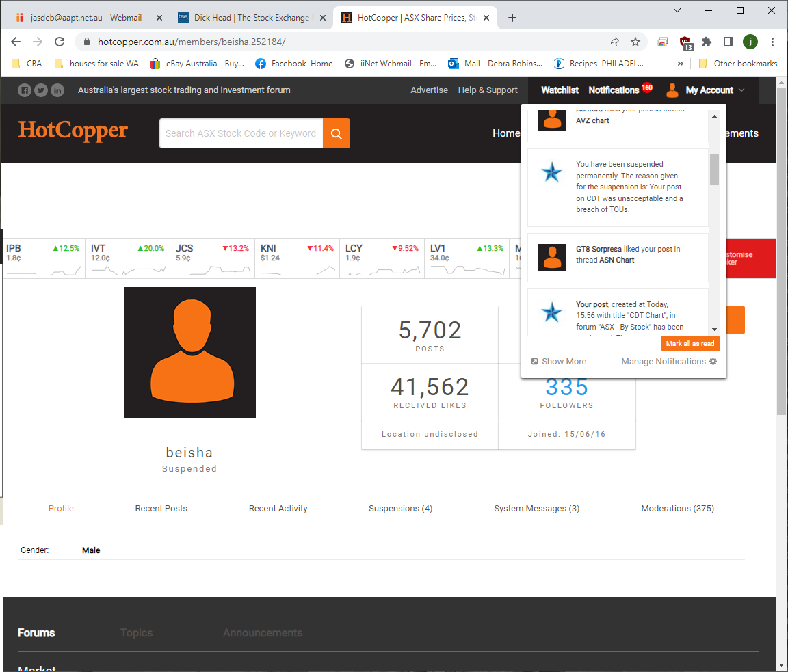The width and height of the screenshot is (788, 672).
Task: Open tab search dropdown chevron
Action: tap(677, 10)
